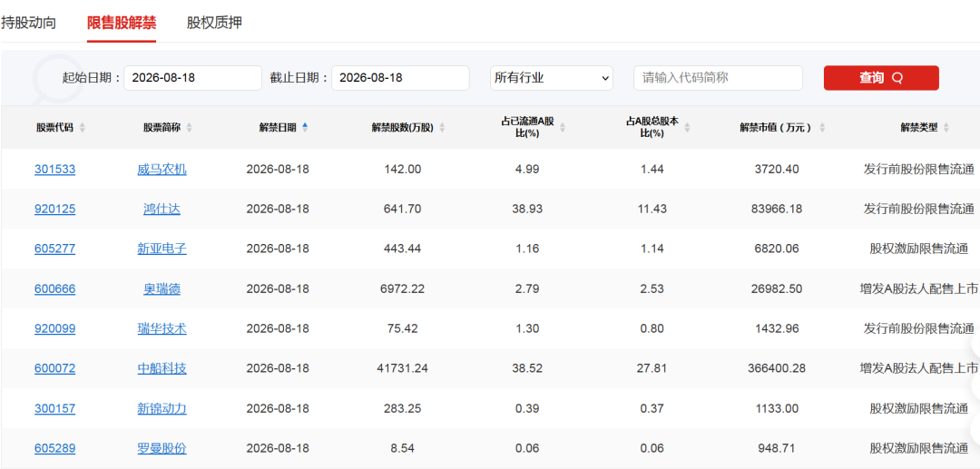Switch to 持股动向 tab
The height and width of the screenshot is (469, 980).
pos(29,23)
